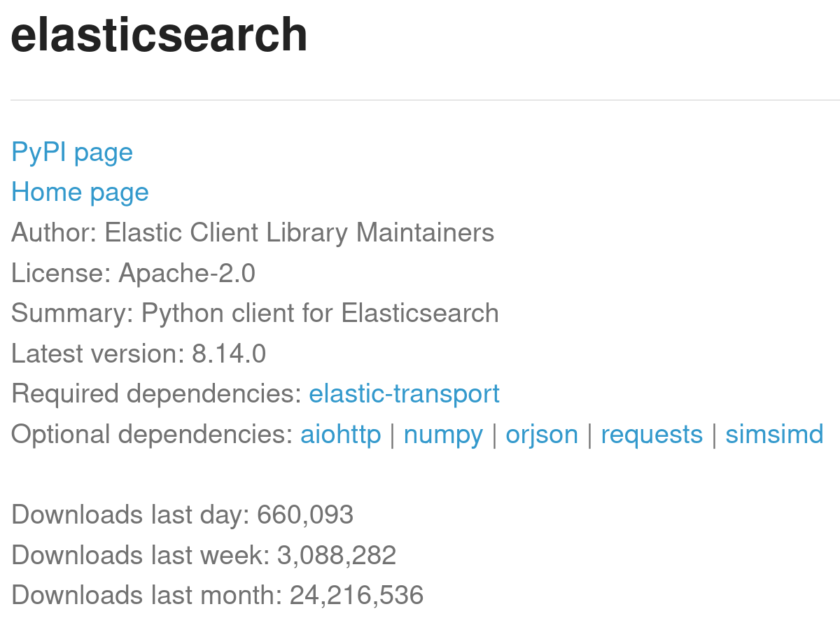Click the Optional dependencies label
The image size is (840, 630).
coord(152,435)
